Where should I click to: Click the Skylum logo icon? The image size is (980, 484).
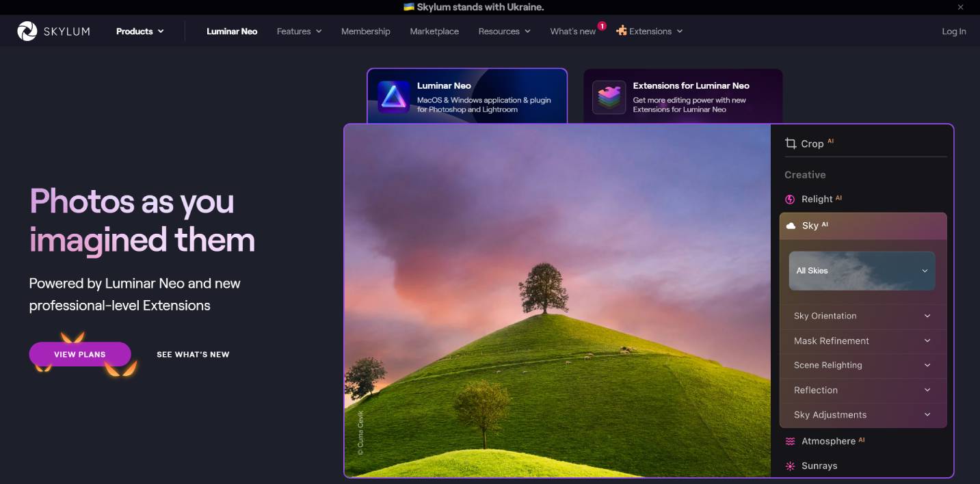point(27,31)
